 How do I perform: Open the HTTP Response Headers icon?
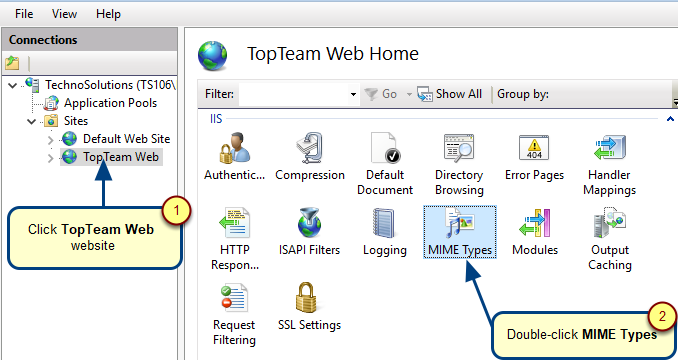coord(234,223)
